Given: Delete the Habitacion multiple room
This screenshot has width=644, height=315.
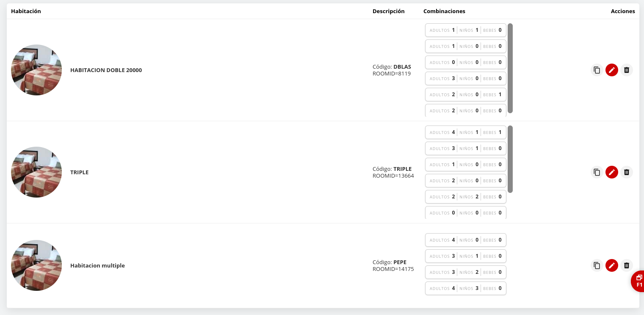Looking at the screenshot, I should [x=627, y=265].
